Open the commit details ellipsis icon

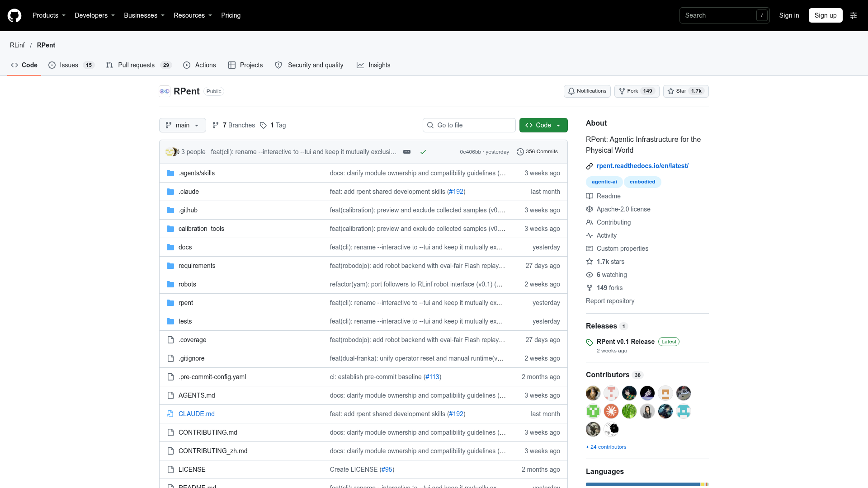point(407,152)
